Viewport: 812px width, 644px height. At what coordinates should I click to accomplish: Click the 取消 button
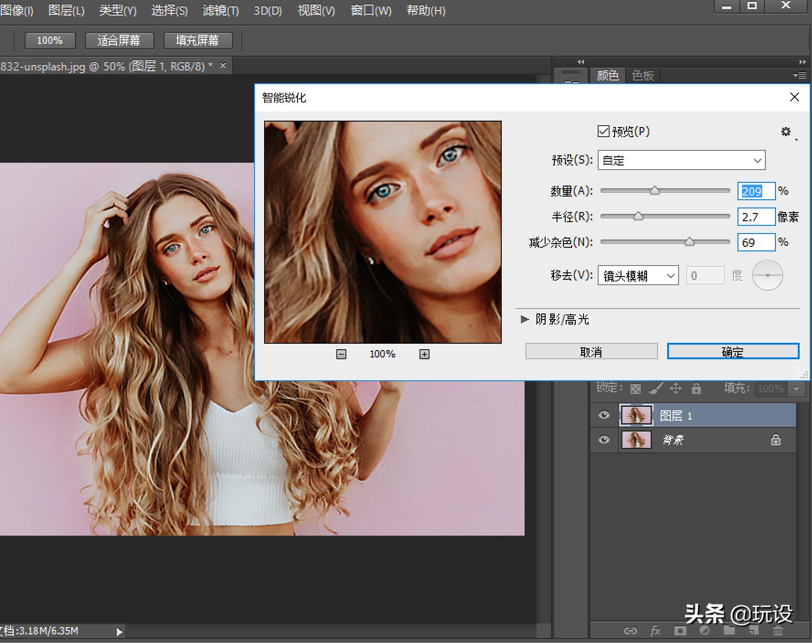pyautogui.click(x=591, y=351)
